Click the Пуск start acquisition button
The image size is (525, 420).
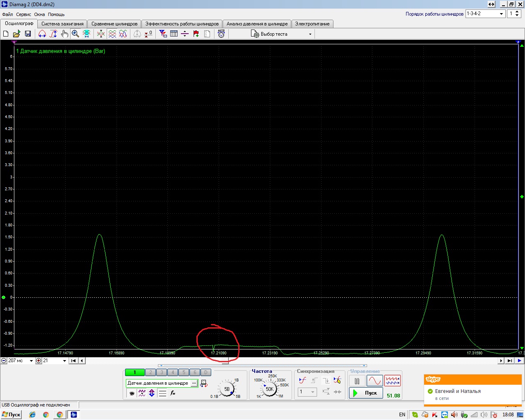coord(366,393)
